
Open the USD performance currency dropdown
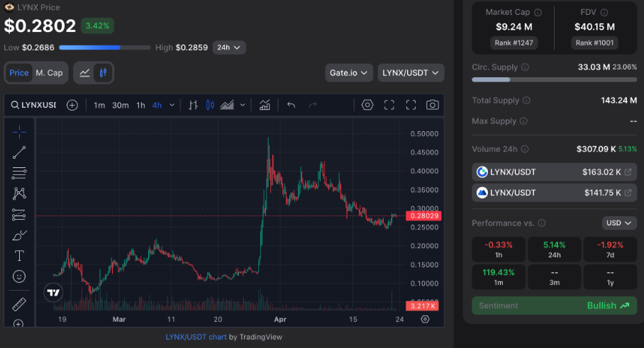click(x=619, y=223)
